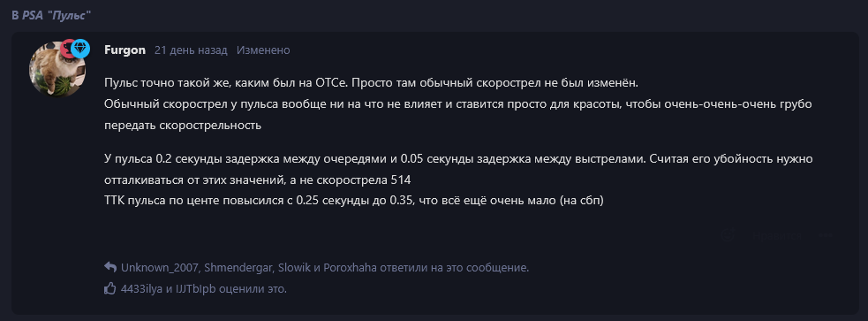Open the faded emoji reaction picker icon
868x321 pixels.
pyautogui.click(x=728, y=235)
